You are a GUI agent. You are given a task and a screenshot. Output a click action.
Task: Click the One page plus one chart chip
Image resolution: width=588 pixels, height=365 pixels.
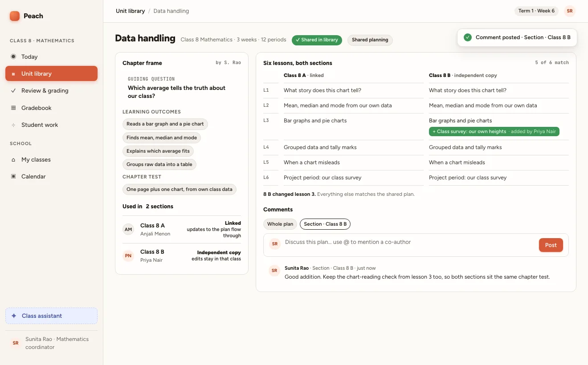click(x=180, y=190)
